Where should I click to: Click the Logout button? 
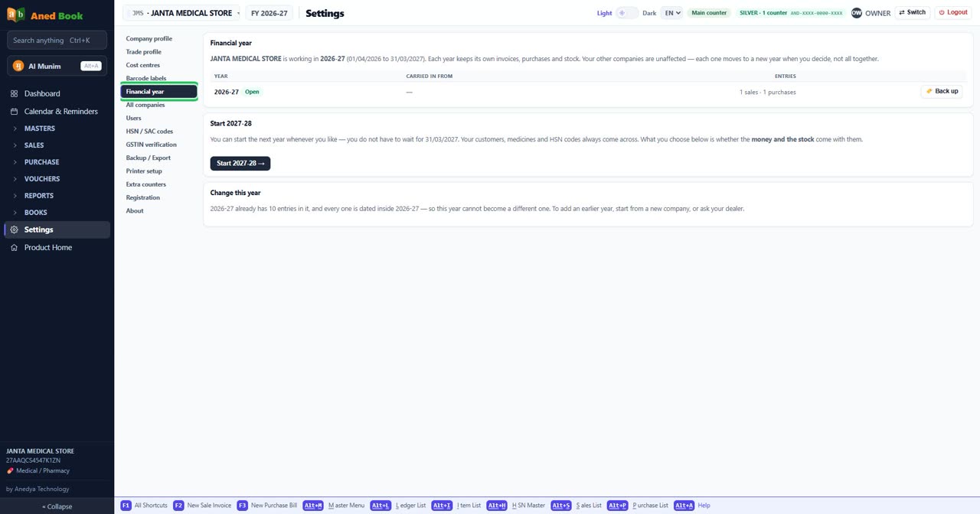tap(952, 12)
